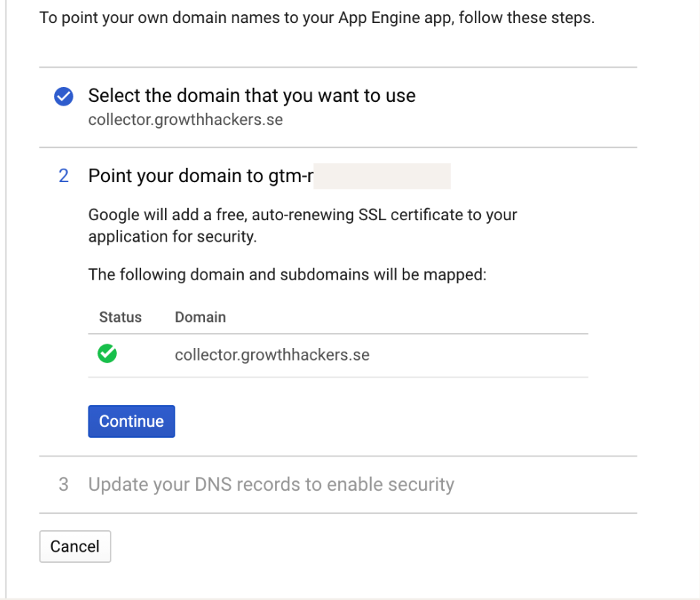This screenshot has height=600, width=700.
Task: Expand the "Select the domain" step
Action: click(251, 96)
